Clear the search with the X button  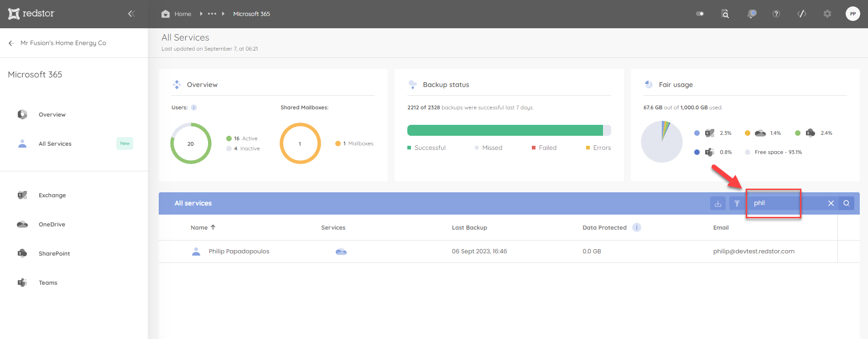[831, 203]
